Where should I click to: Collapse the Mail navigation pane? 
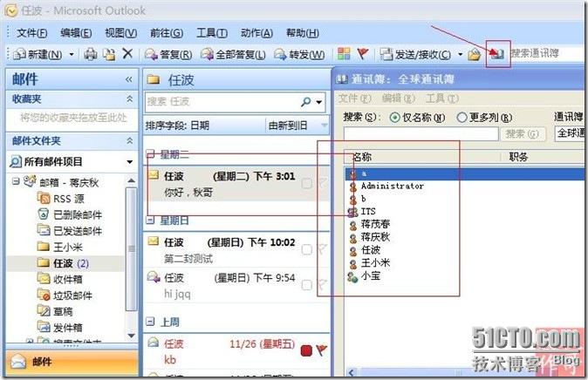(x=128, y=79)
